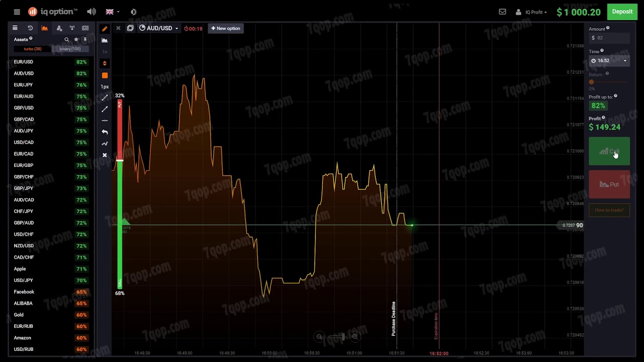Edit the Amount input field

pyautogui.click(x=609, y=38)
